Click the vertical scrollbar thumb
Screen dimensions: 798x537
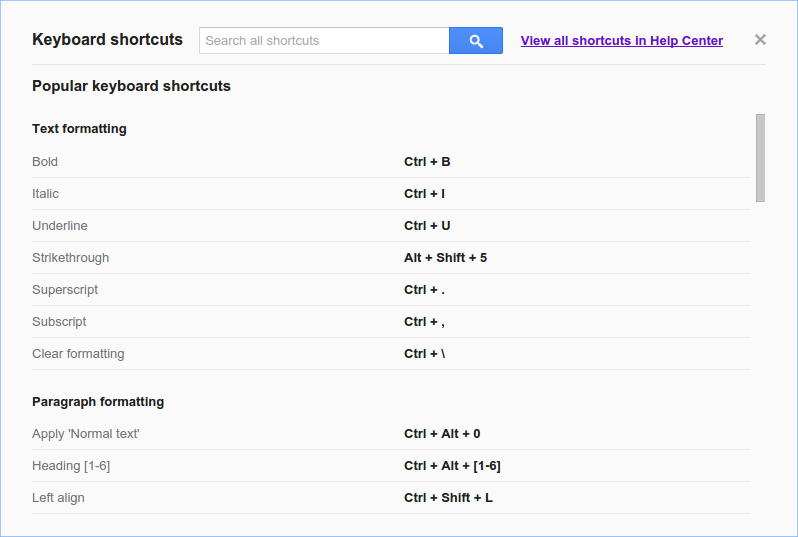pyautogui.click(x=760, y=158)
